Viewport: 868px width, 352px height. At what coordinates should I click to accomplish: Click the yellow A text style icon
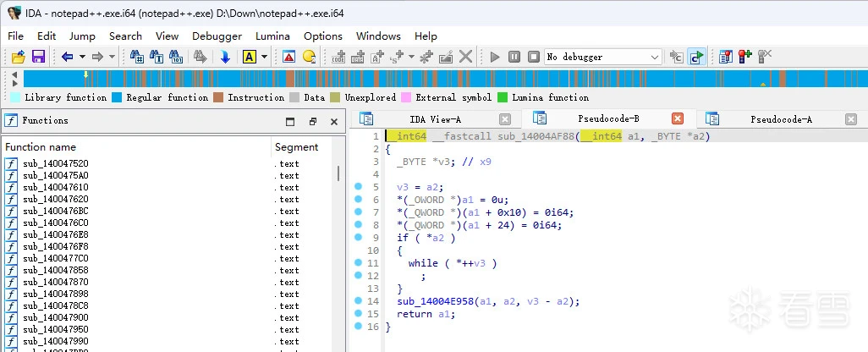(x=249, y=57)
